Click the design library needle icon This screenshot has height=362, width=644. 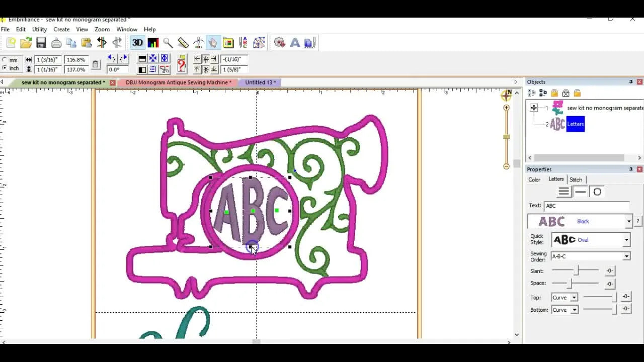(x=310, y=43)
